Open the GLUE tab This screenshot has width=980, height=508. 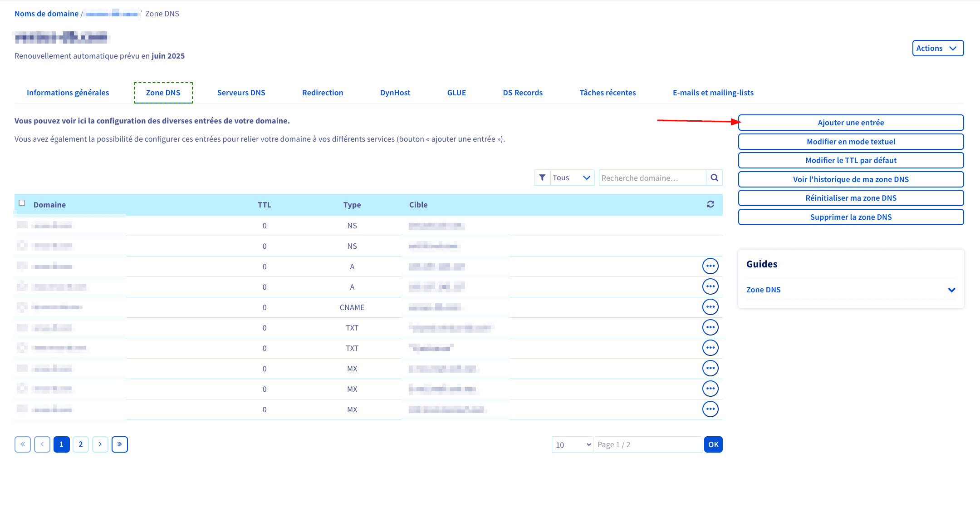tap(456, 93)
